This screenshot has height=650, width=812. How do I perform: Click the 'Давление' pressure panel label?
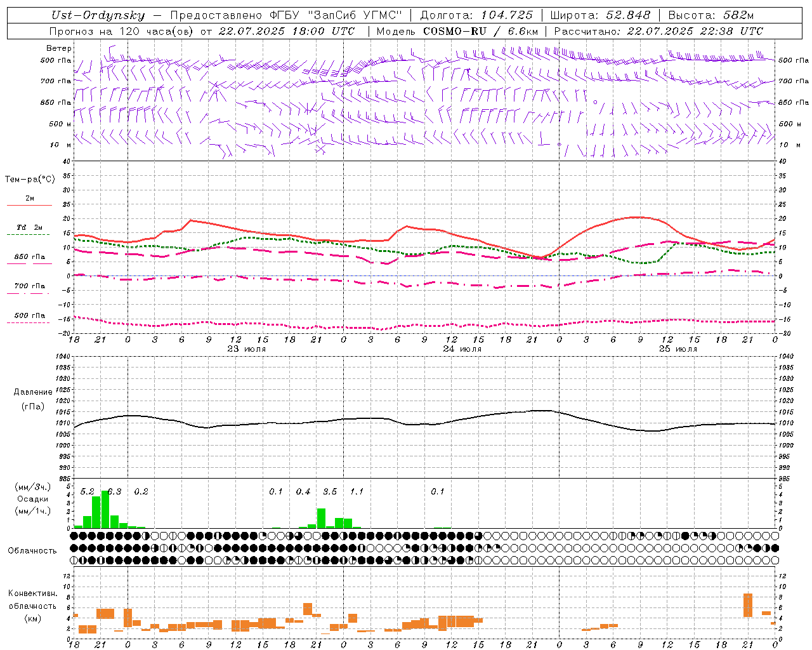32,392
